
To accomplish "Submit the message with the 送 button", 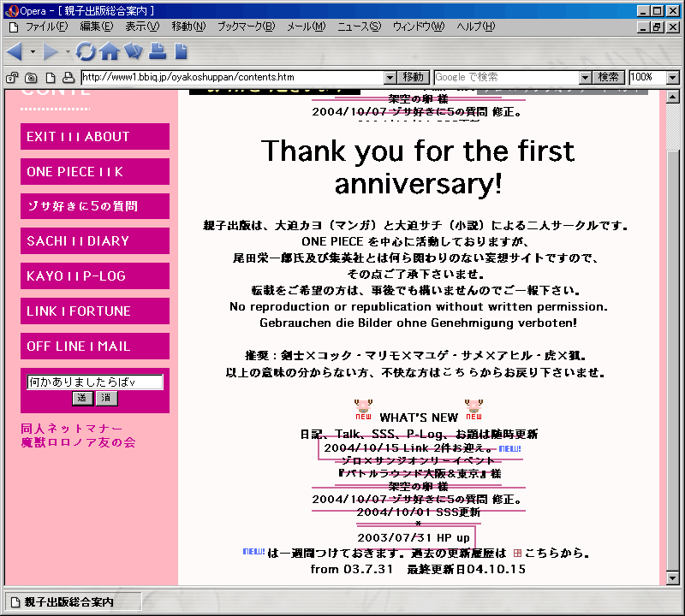I will click(x=82, y=398).
